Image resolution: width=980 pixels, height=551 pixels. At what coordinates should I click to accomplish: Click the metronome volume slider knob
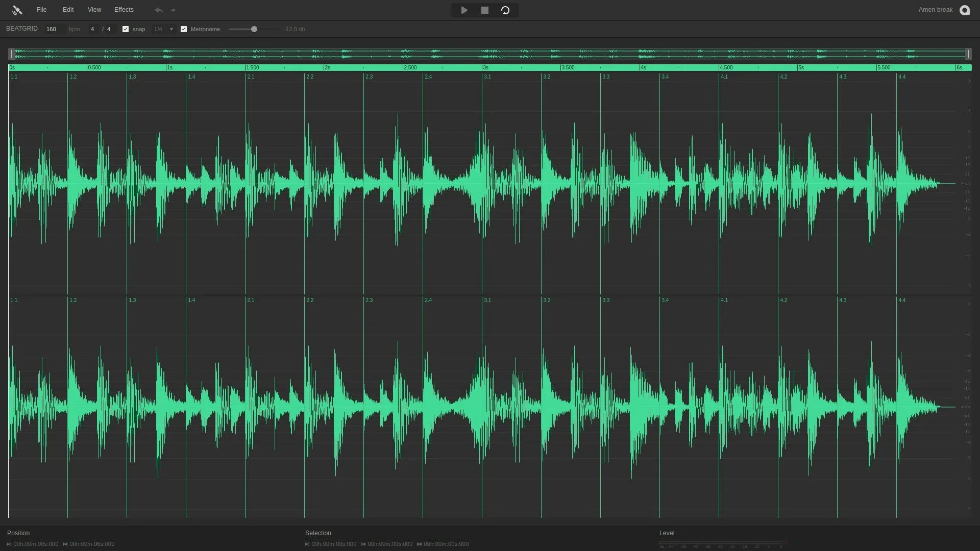(x=254, y=29)
